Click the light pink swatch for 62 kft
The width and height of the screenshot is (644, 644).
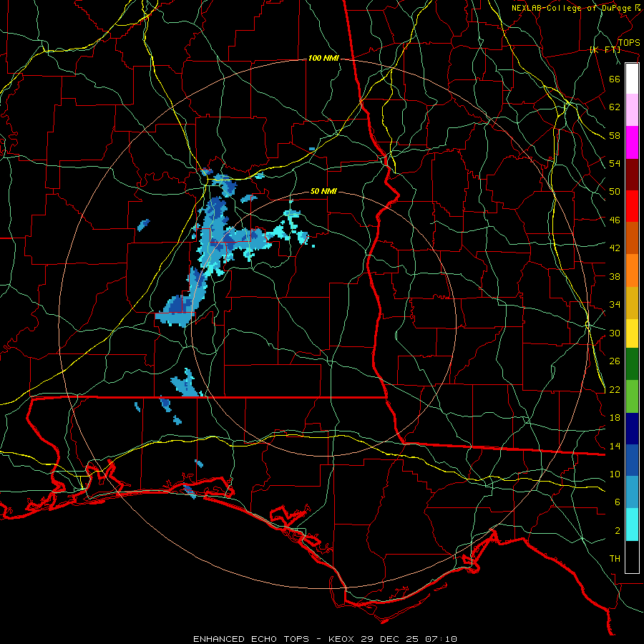[632, 110]
